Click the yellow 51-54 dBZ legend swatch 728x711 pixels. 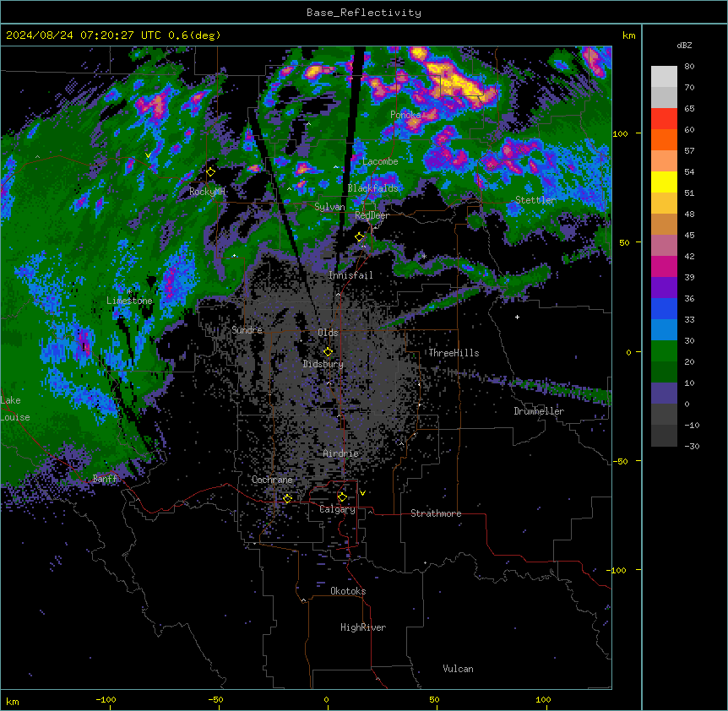pos(664,182)
